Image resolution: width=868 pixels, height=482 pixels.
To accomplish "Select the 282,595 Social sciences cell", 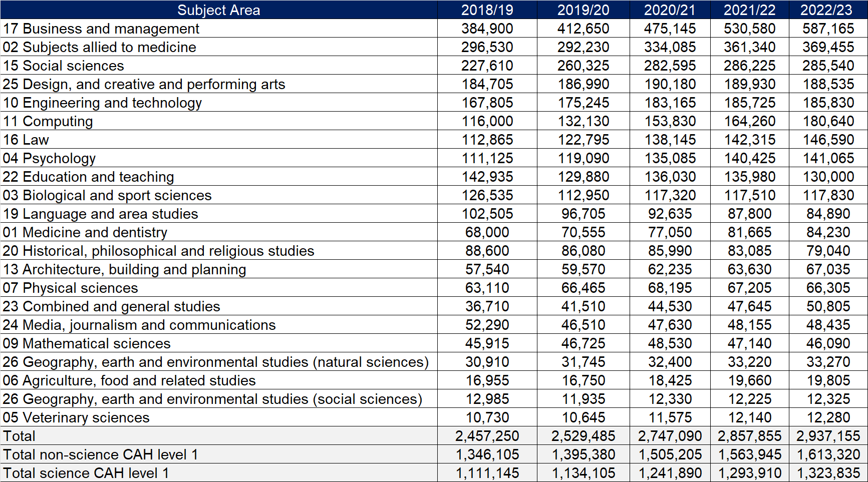I will [x=670, y=66].
